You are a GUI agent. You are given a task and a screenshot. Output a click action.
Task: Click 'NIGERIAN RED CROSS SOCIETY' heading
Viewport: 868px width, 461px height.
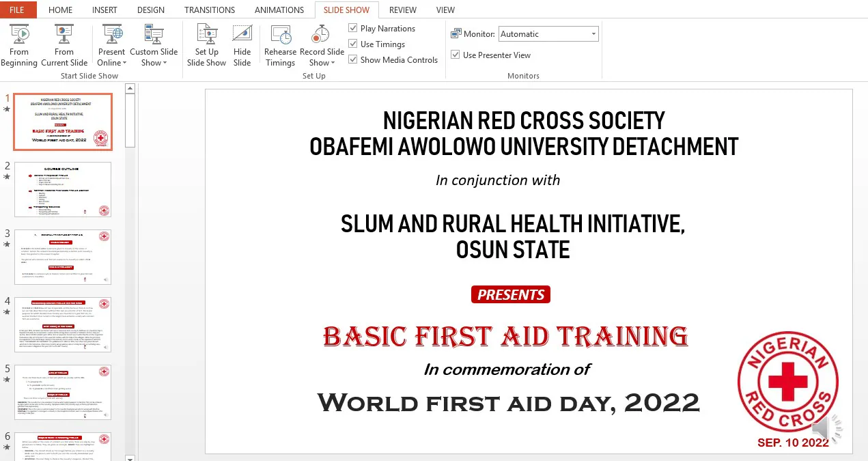524,121
